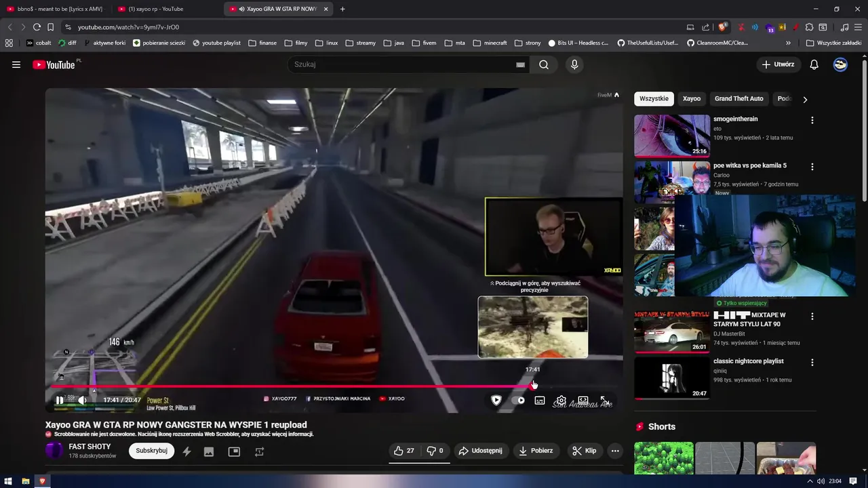
Task: Expand the hidden bookmarks chevron
Action: pyautogui.click(x=788, y=43)
